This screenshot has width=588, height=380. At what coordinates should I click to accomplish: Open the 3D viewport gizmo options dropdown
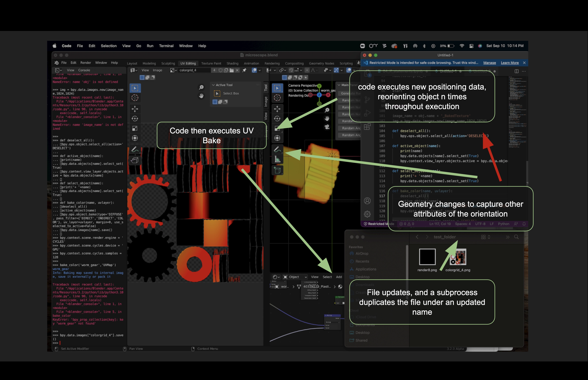click(x=341, y=70)
